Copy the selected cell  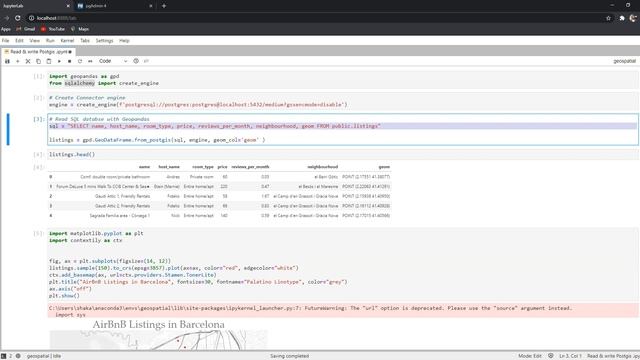point(38,61)
